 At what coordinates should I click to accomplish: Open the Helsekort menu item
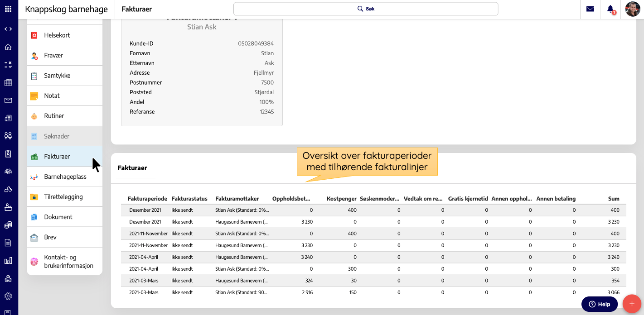click(64, 35)
